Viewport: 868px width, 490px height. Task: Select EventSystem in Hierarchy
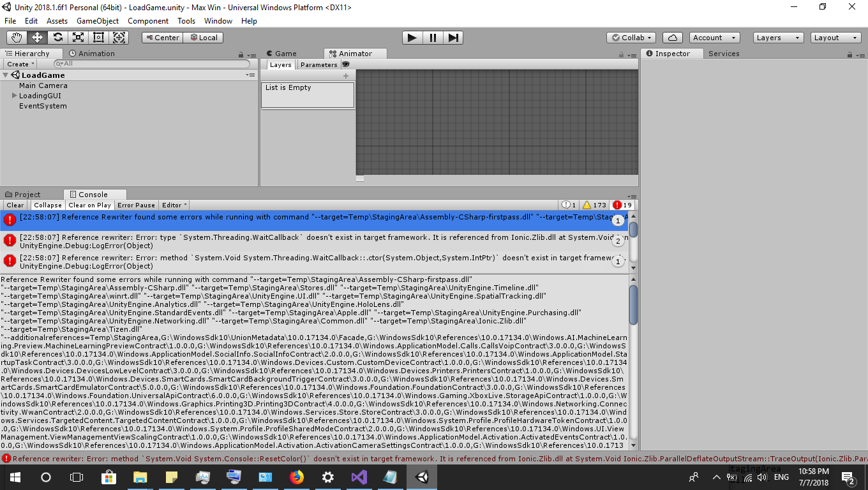pos(43,106)
